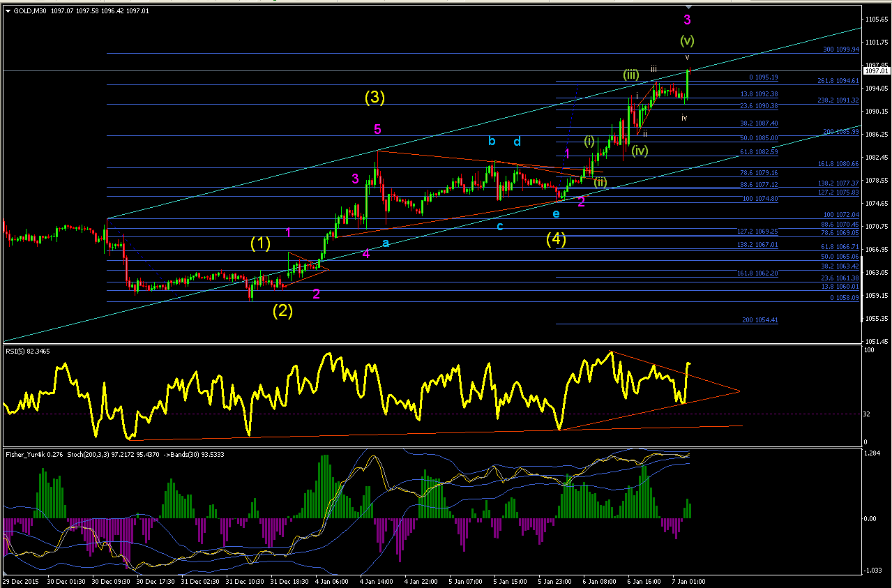The width and height of the screenshot is (892, 588).
Task: Select the magenta 5 wave label
Action: pos(377,129)
